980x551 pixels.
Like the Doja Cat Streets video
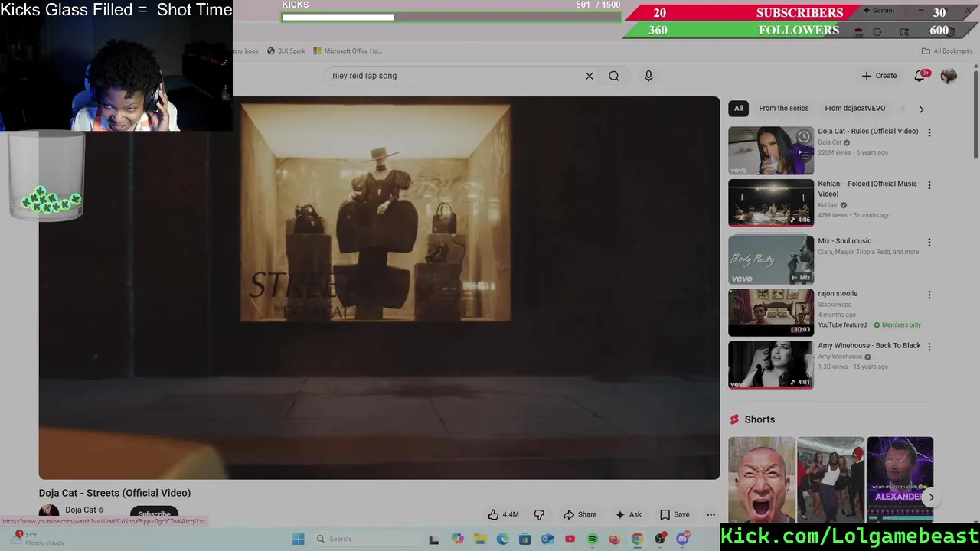pyautogui.click(x=503, y=514)
